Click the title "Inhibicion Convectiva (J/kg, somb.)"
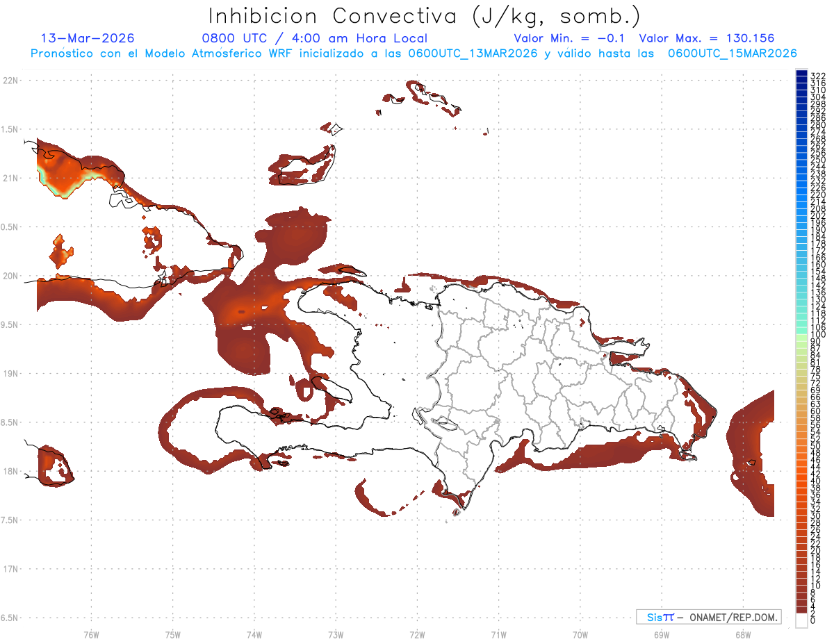The image size is (834, 644). (x=424, y=17)
